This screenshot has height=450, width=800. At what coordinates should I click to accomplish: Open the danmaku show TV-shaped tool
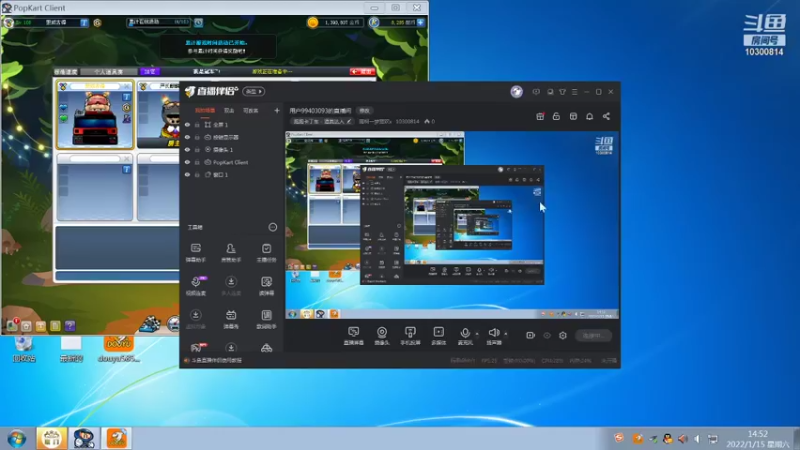click(x=231, y=319)
